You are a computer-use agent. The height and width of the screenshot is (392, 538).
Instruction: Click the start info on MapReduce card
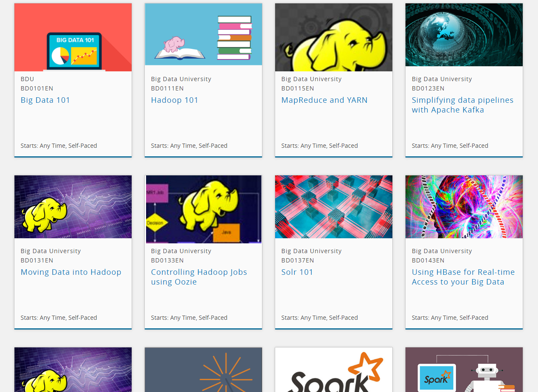pos(320,146)
